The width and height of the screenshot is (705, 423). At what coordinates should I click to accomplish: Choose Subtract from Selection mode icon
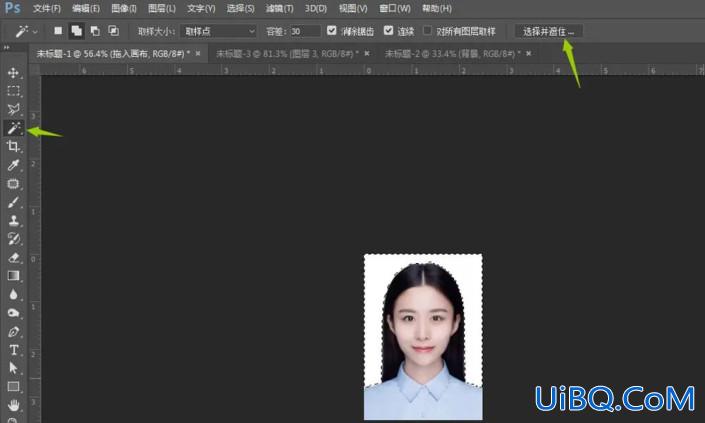tap(95, 31)
